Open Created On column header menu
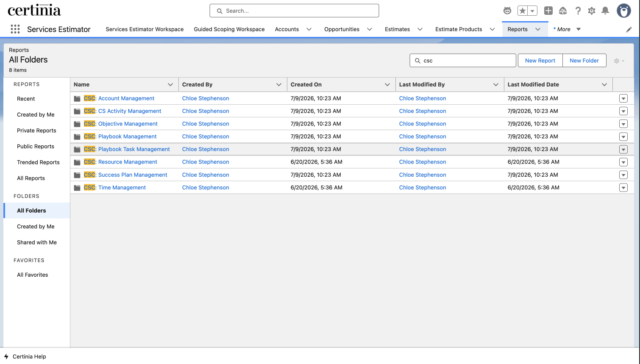 (x=387, y=84)
